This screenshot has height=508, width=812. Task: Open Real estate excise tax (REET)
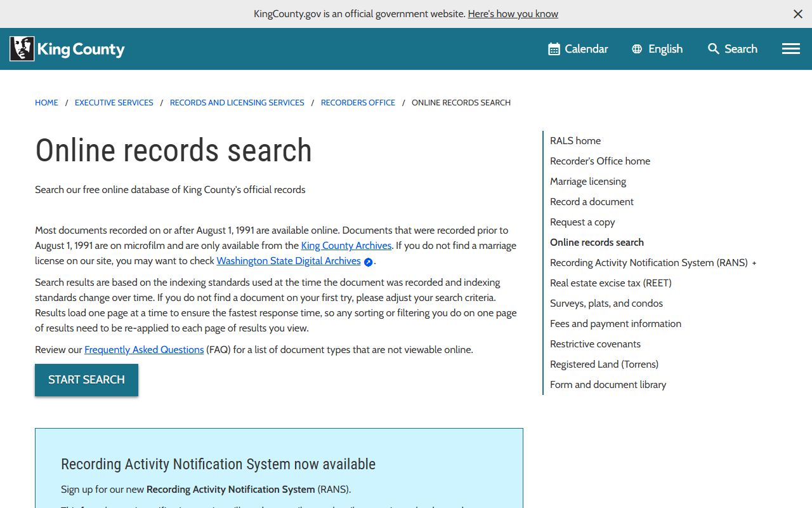tap(611, 283)
